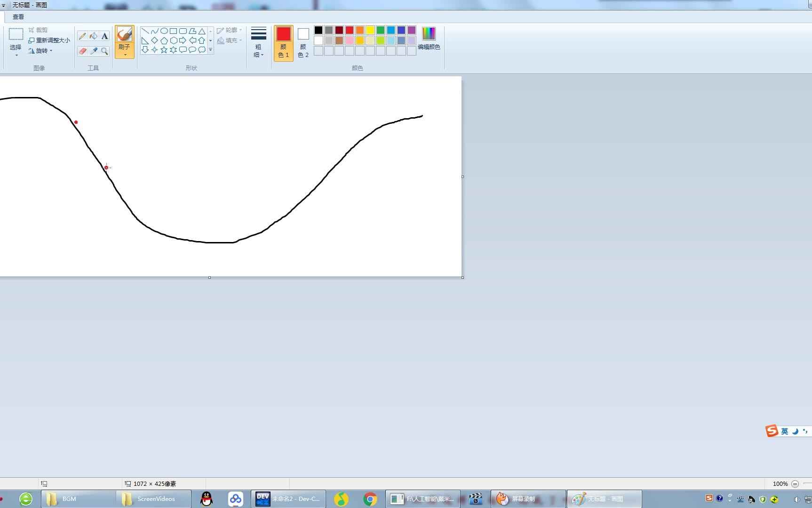Choose the left arrow shape
Viewport: 812px width, 508px height.
(x=192, y=40)
